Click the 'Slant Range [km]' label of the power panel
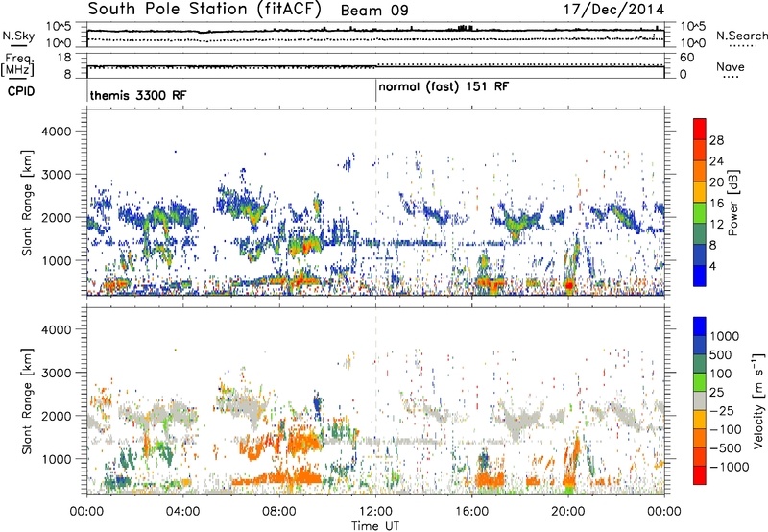This screenshot has height=532, width=768. 27,203
